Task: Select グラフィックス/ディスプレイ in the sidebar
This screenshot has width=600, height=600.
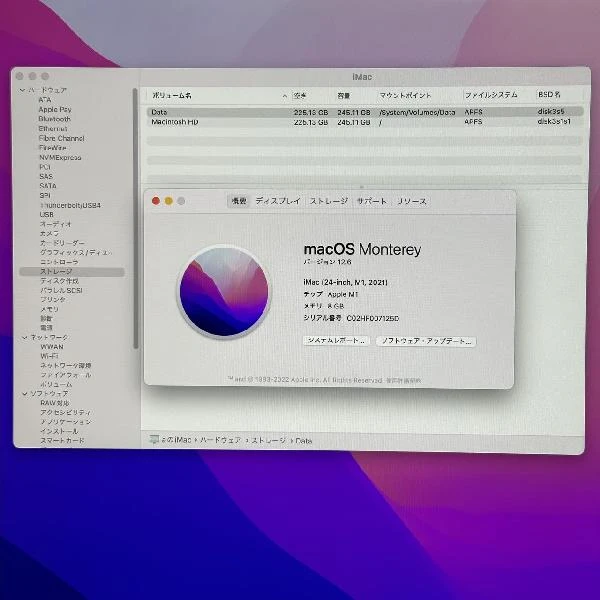Action: 76,253
